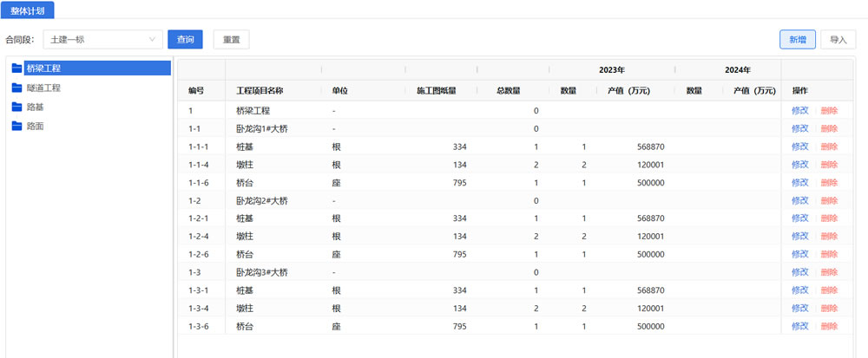The width and height of the screenshot is (868, 358).
Task: Click the dropdown arrow in 合同段 selector
Action: pyautogui.click(x=153, y=39)
